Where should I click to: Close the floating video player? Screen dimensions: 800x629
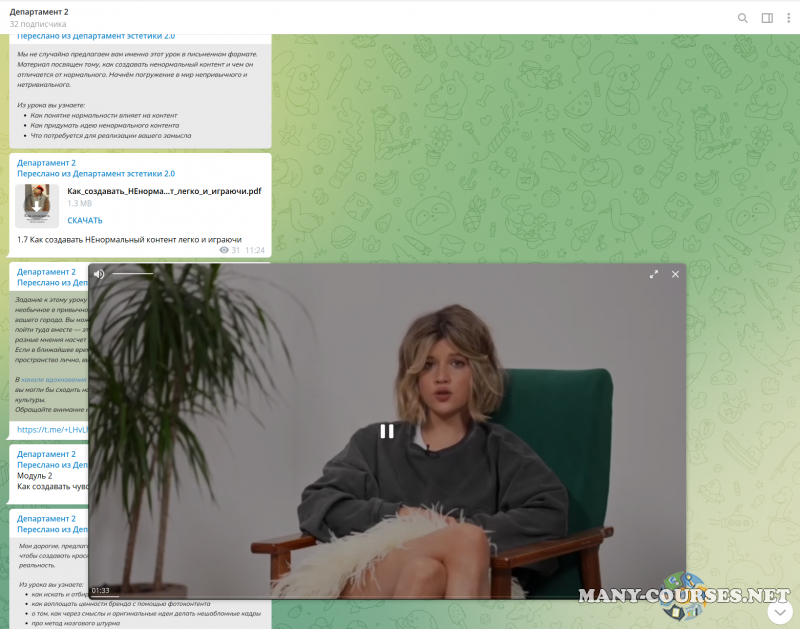(675, 274)
